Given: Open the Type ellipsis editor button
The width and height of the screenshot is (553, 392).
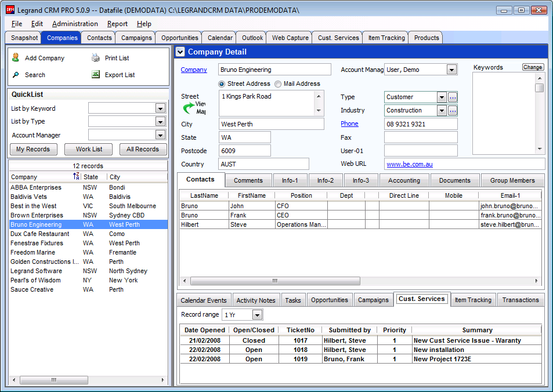Looking at the screenshot, I should pos(453,97).
